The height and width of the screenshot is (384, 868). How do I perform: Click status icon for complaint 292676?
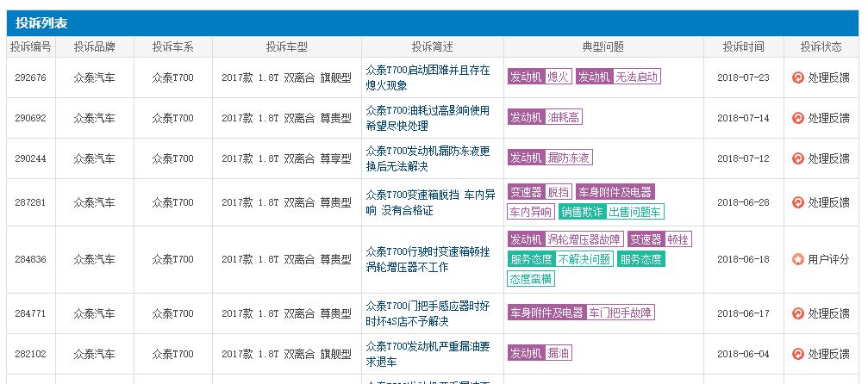(797, 77)
